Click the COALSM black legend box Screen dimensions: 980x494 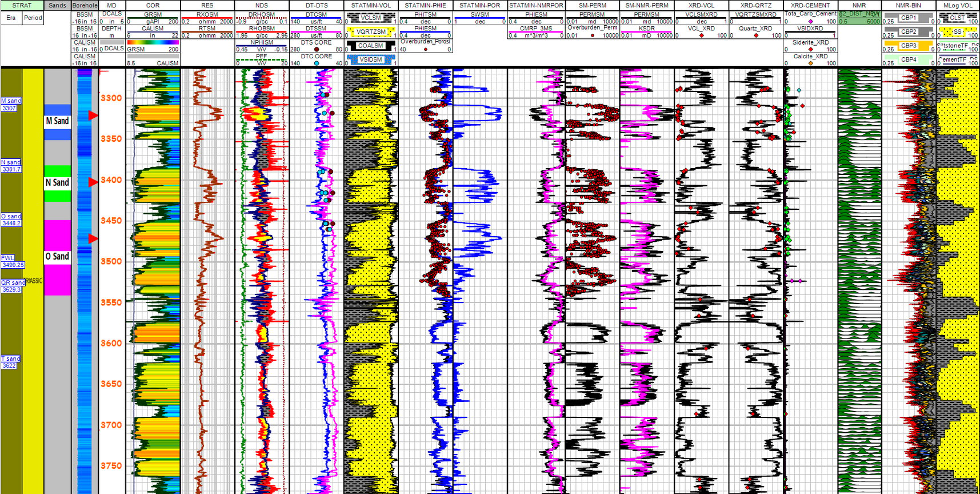371,46
